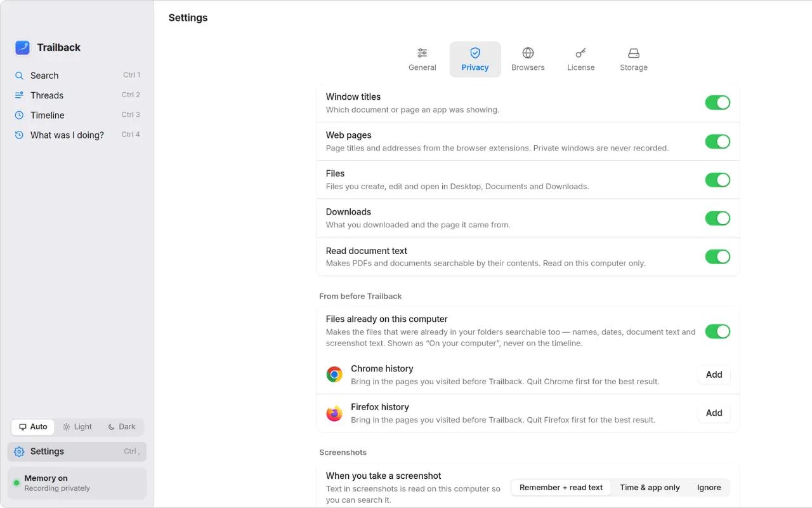Switch theme to Dark
Screen dimensions: 812x508
point(122,427)
